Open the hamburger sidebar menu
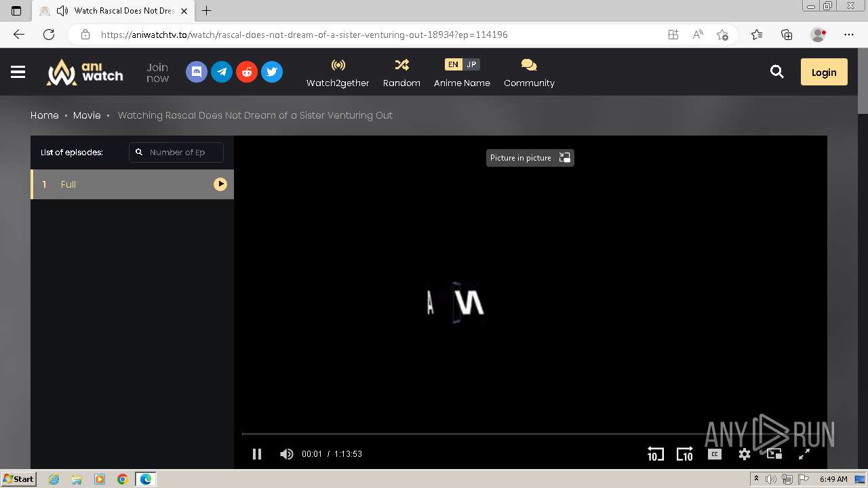This screenshot has height=488, width=868. click(18, 72)
